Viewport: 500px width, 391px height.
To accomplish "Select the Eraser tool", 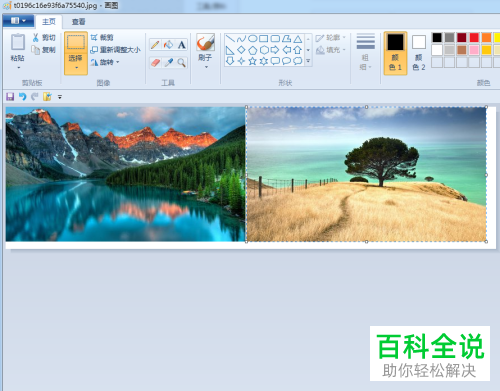I will [155, 62].
